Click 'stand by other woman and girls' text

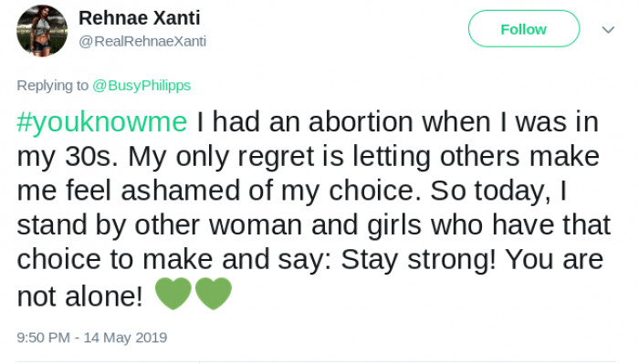pos(219,225)
